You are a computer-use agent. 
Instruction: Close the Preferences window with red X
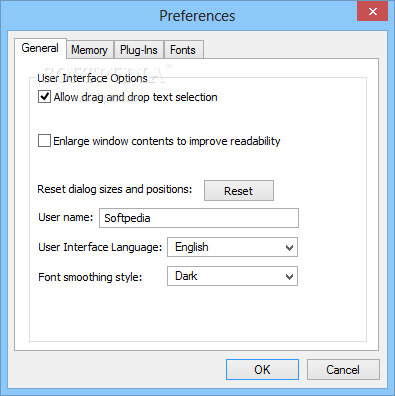tap(372, 12)
